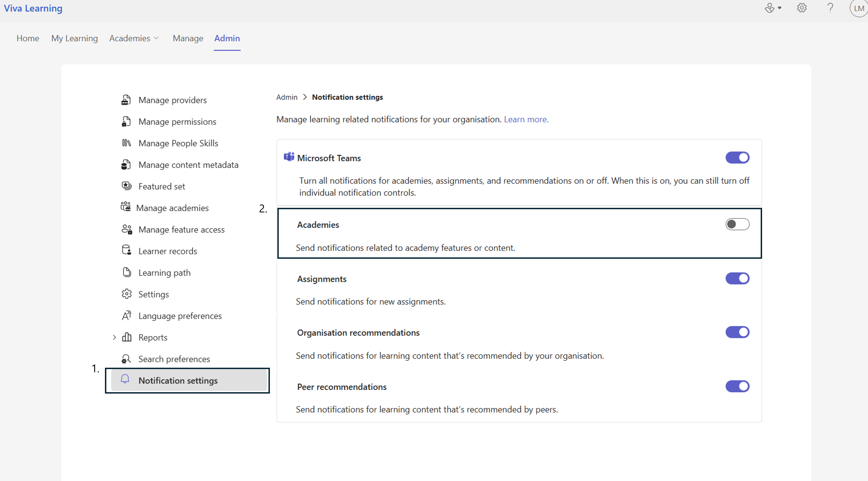Screen dimensions: 868x481
Task: Open the Manage tab
Action: (188, 38)
